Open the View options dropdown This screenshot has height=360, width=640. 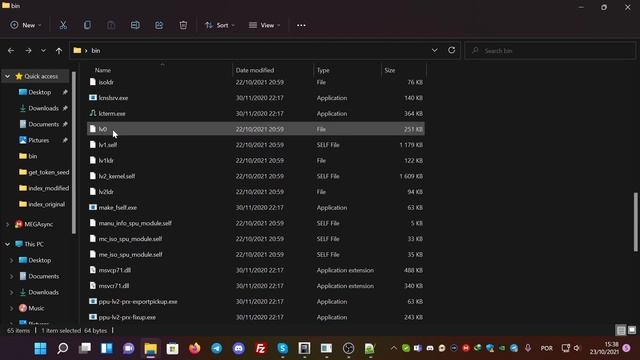(x=264, y=25)
